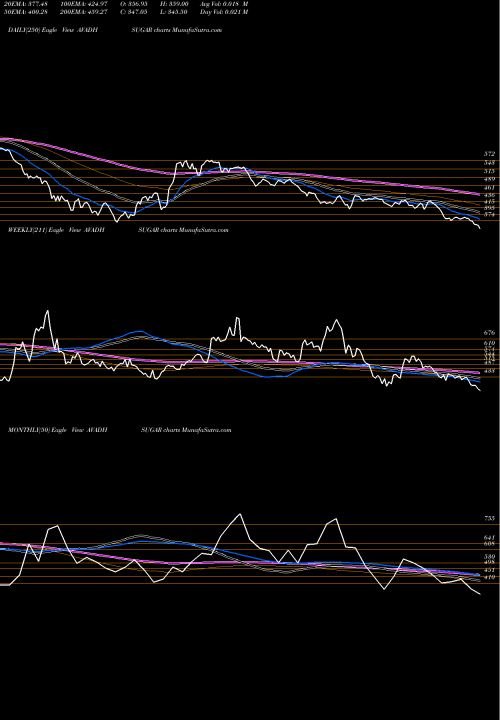This screenshot has width=500, height=720.
Task: Click SUGAR charts MunafaSutra.com on daily chart
Action: pyautogui.click(x=176, y=30)
